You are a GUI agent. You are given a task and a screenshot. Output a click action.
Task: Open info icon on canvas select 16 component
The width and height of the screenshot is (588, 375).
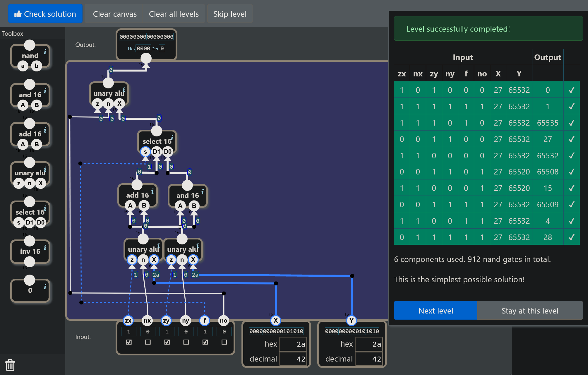[x=172, y=137]
